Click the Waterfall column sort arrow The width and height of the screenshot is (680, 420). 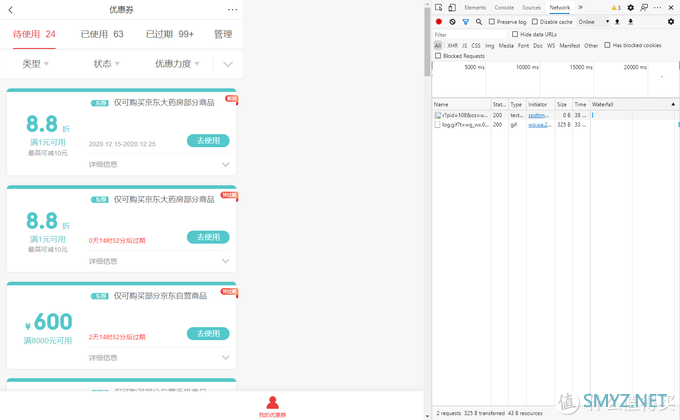[x=673, y=104]
